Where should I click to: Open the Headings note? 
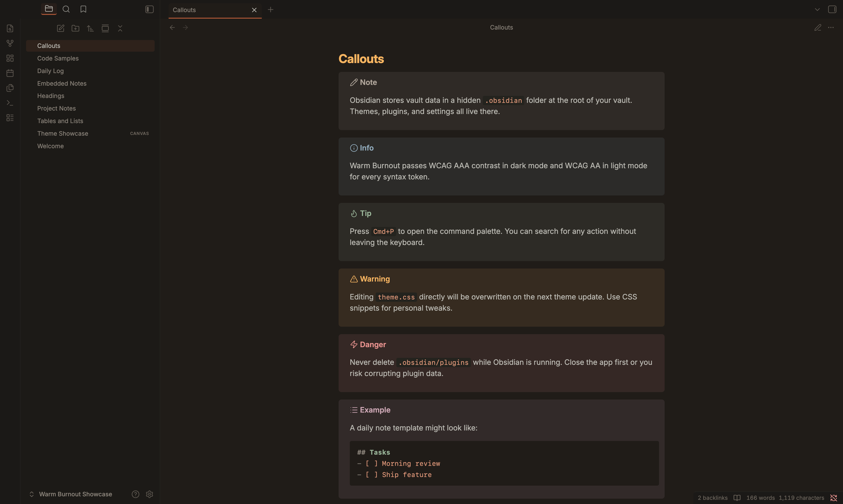90,96
